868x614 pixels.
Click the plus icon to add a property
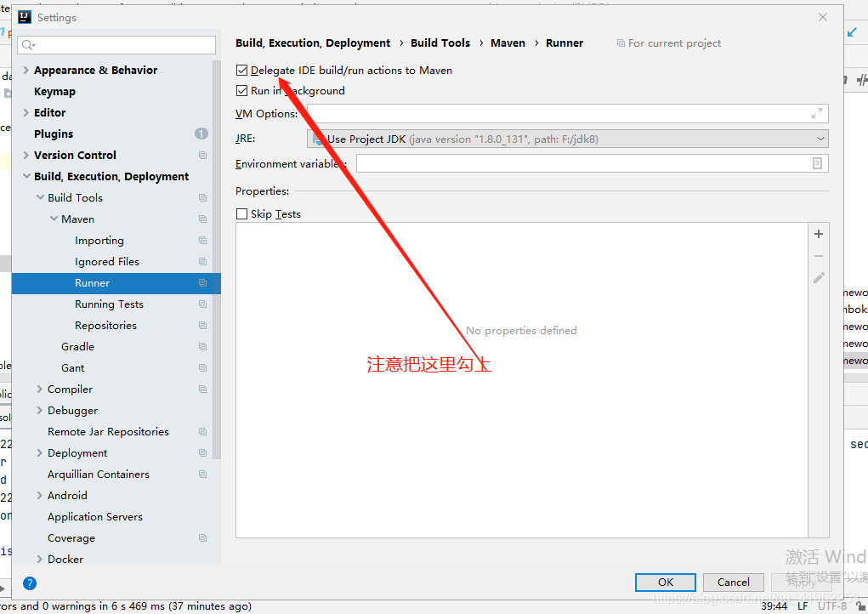tap(818, 233)
